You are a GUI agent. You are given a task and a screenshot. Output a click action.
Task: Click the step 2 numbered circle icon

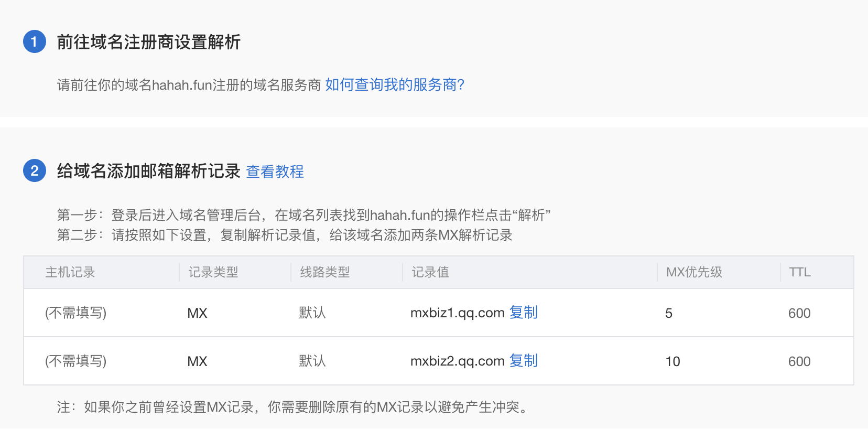(x=35, y=171)
